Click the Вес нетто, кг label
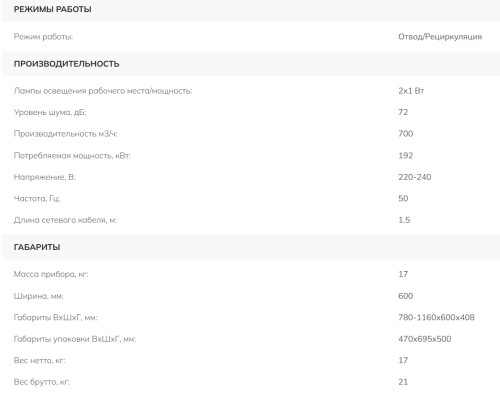 click(39, 361)
